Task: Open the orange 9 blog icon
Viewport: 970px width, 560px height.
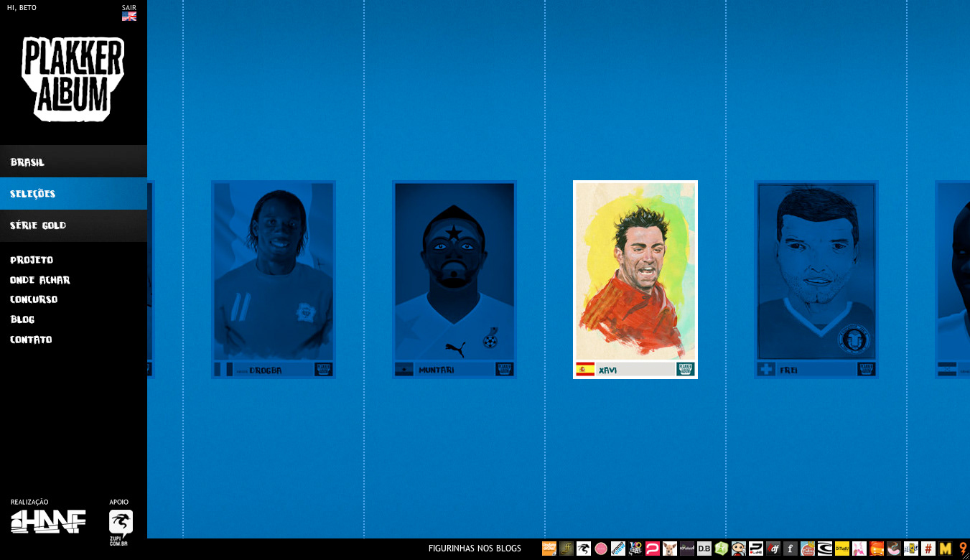Action: (x=963, y=549)
